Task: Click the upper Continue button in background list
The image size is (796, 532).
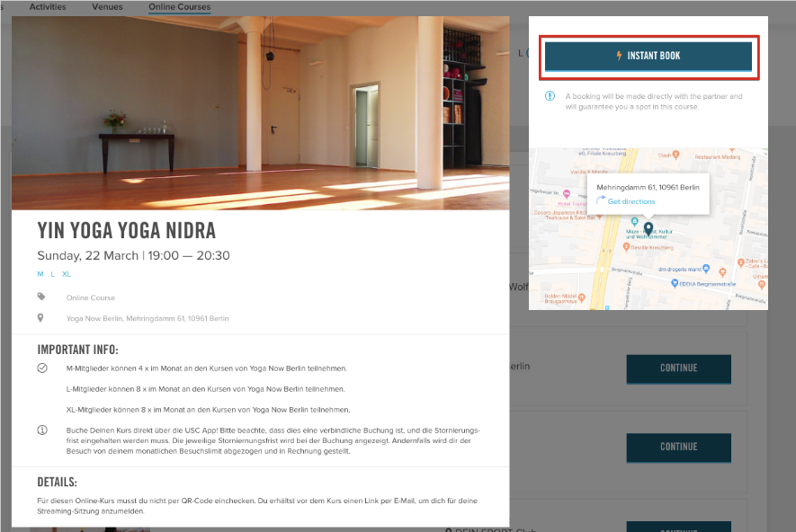Action: (x=679, y=368)
